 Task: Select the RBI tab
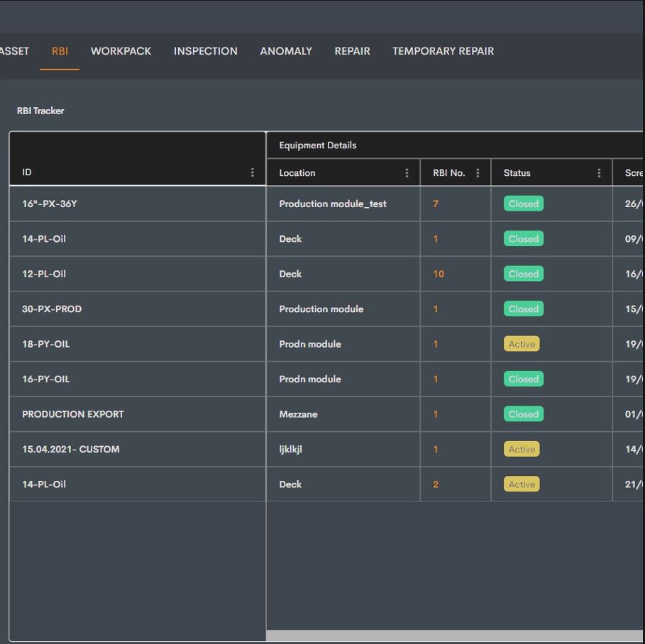[x=60, y=51]
